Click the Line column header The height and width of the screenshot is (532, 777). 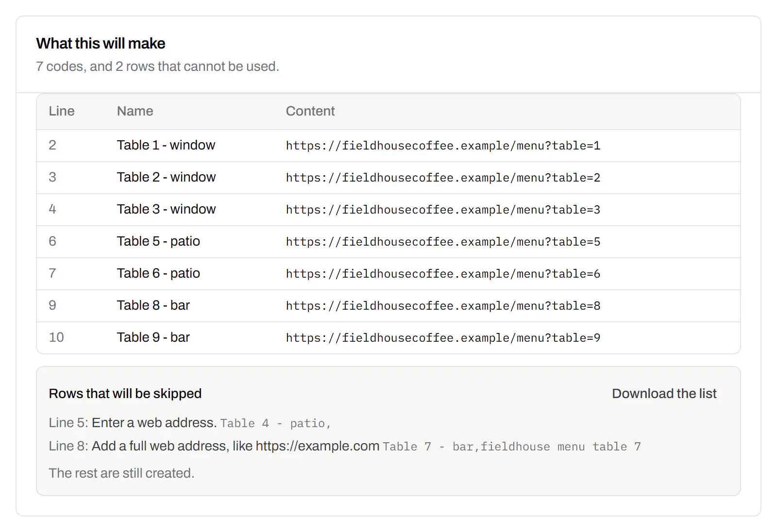coord(62,111)
